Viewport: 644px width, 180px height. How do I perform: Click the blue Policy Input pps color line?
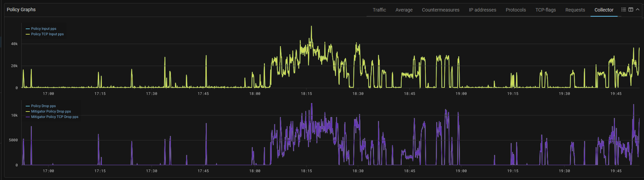click(x=28, y=29)
